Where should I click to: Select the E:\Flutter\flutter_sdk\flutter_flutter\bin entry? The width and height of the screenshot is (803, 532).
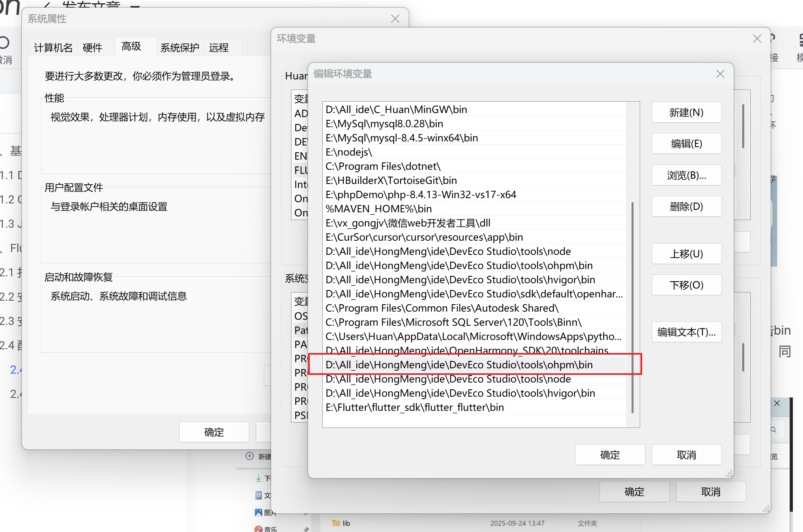[415, 408]
